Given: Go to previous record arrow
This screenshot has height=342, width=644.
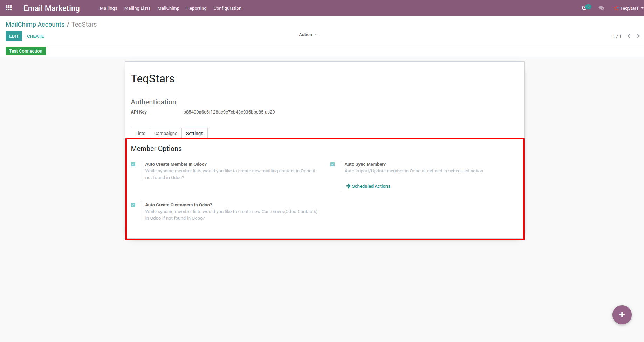Looking at the screenshot, I should 629,36.
